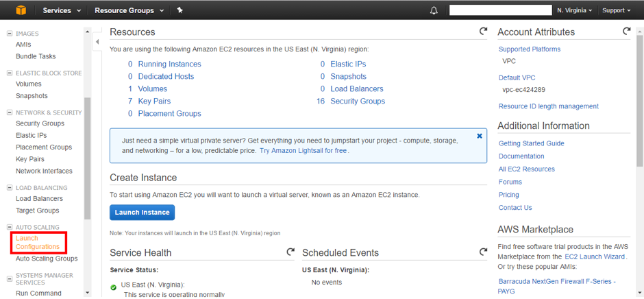Open Try Amazon Lightsail for free link
Image resolution: width=644 pixels, height=299 pixels.
click(303, 150)
